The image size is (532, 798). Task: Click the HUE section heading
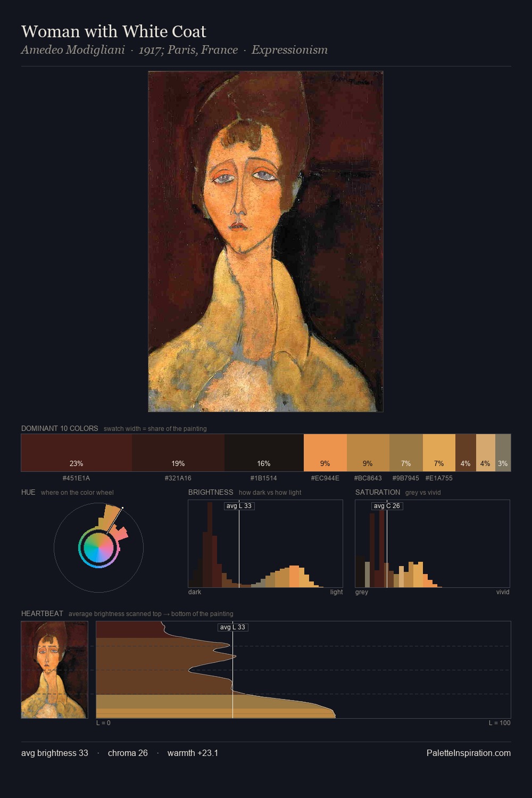[x=28, y=492]
